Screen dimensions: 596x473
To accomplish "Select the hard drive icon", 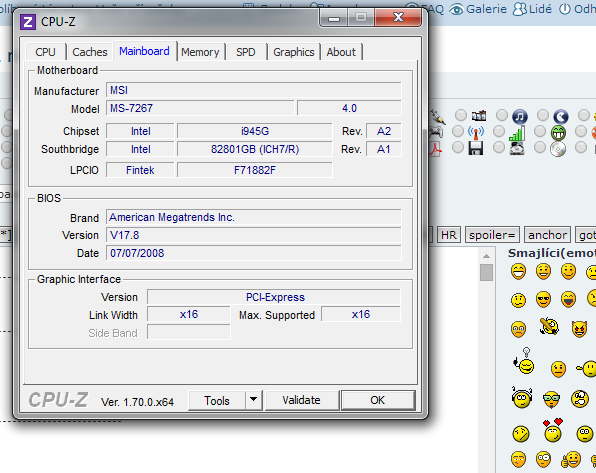I will coord(517,148).
